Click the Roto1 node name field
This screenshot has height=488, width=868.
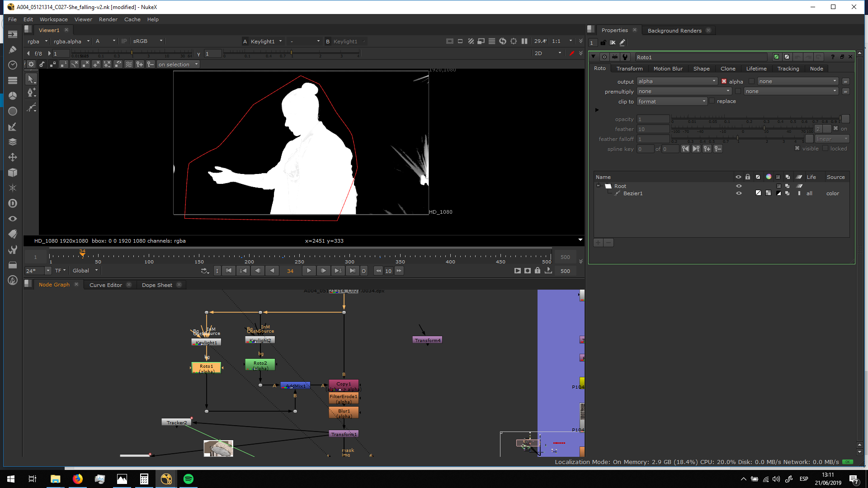coord(701,57)
